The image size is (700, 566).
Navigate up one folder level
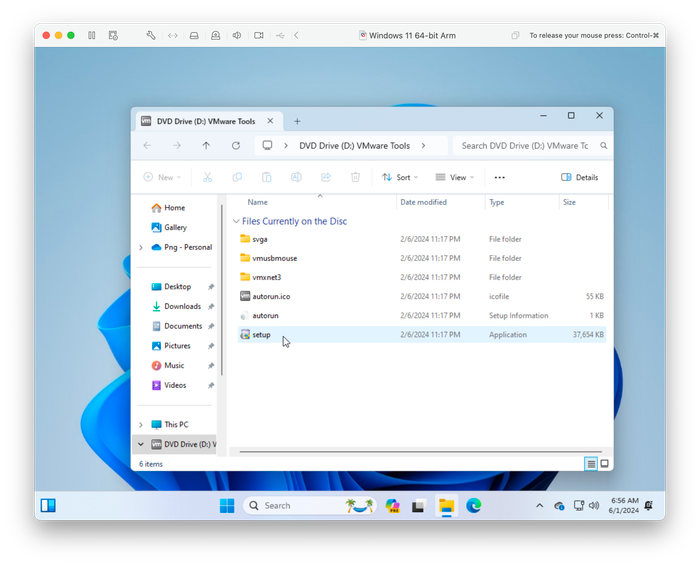tap(206, 146)
